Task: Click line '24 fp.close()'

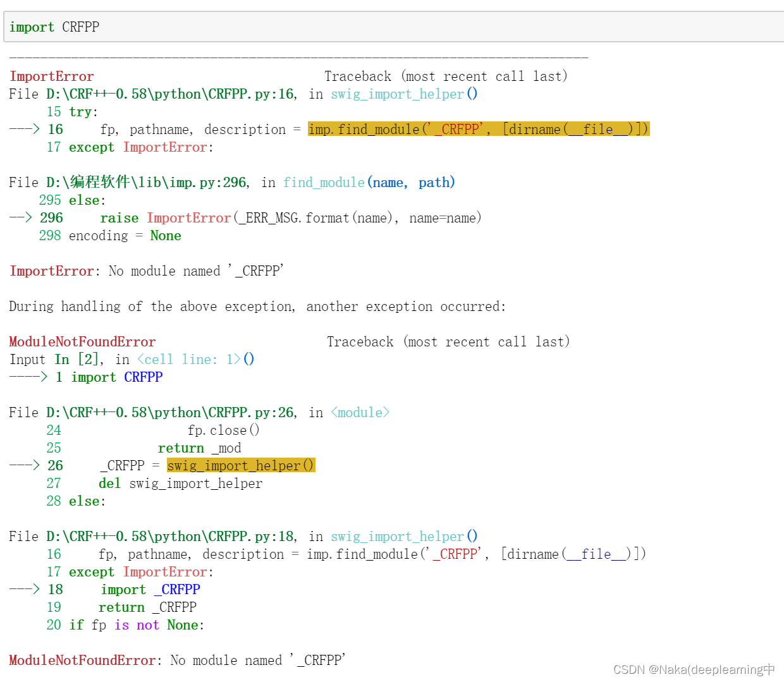Action: [x=153, y=430]
